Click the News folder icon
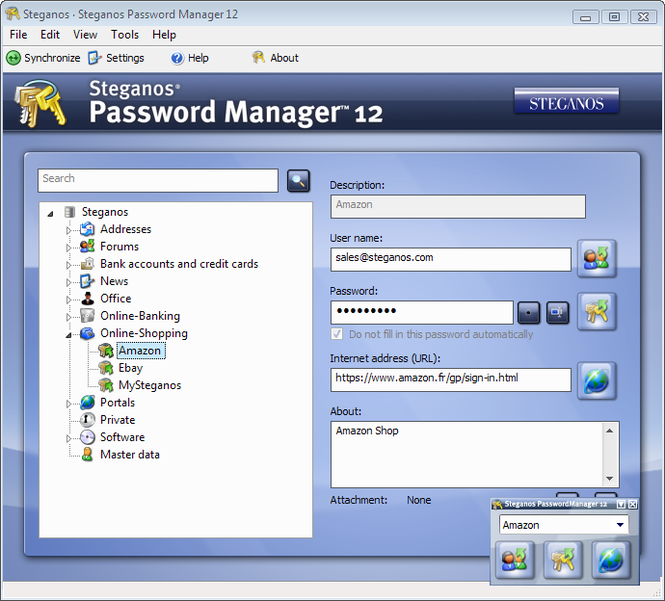Screen dimensions: 665x601 (x=87, y=281)
